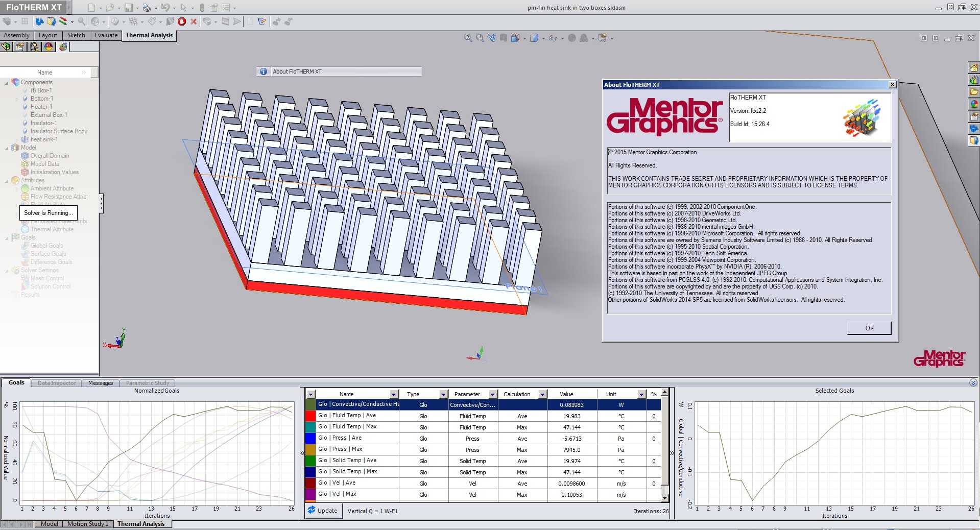This screenshot has height=530, width=980.
Task: Select heat sink-1 in the components tree
Action: (44, 139)
